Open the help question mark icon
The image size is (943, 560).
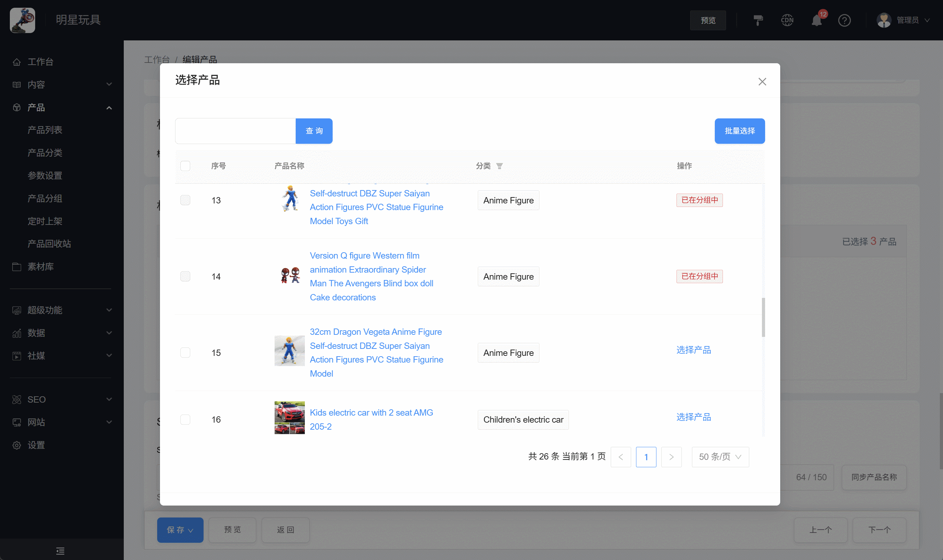coord(844,20)
